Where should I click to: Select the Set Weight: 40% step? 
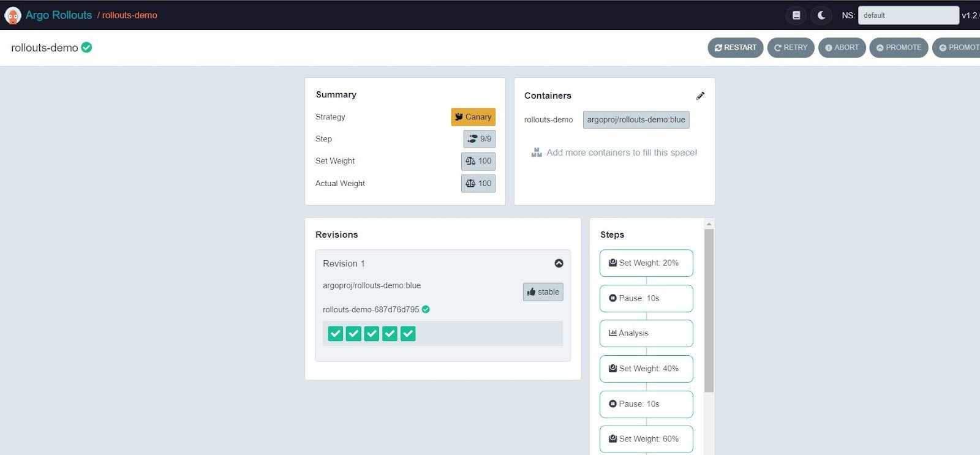pos(646,369)
